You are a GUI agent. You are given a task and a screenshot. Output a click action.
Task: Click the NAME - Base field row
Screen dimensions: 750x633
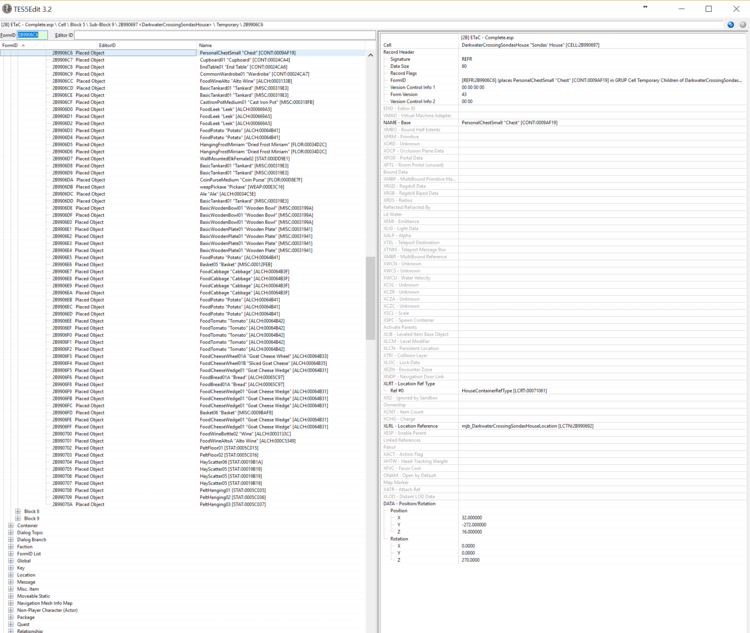564,123
